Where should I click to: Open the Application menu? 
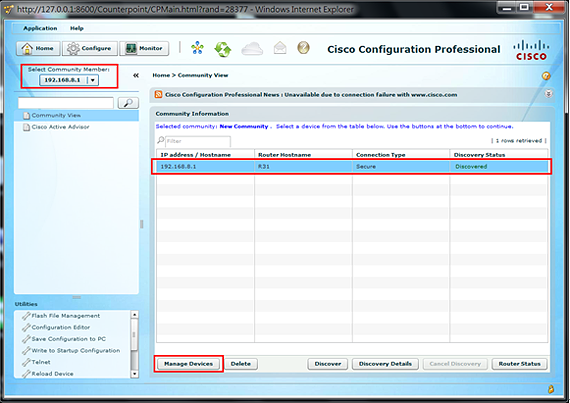[40, 28]
